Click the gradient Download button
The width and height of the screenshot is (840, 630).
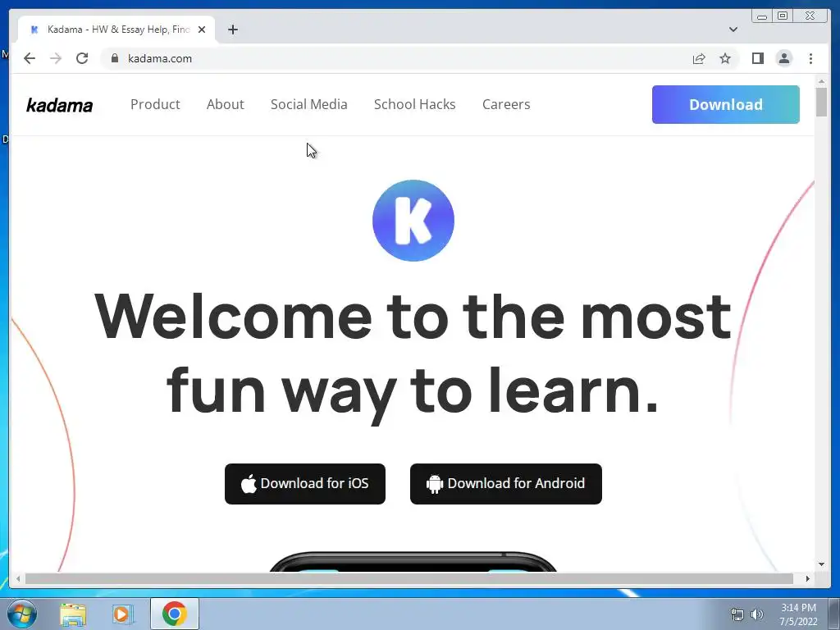pos(725,104)
